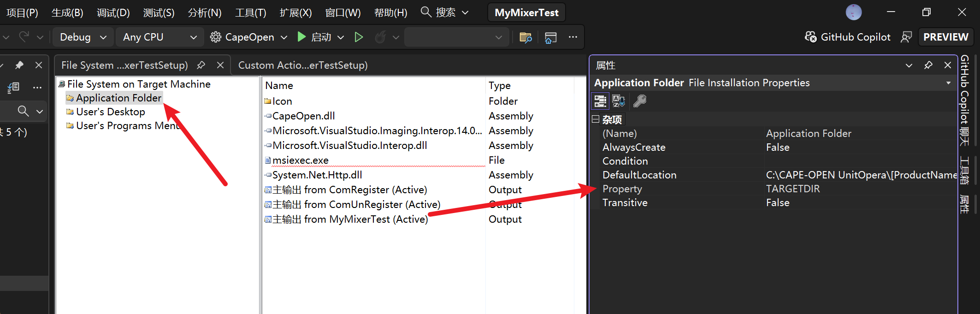Open the CapeOpen startup project dropdown
The image size is (980, 314).
click(x=284, y=37)
